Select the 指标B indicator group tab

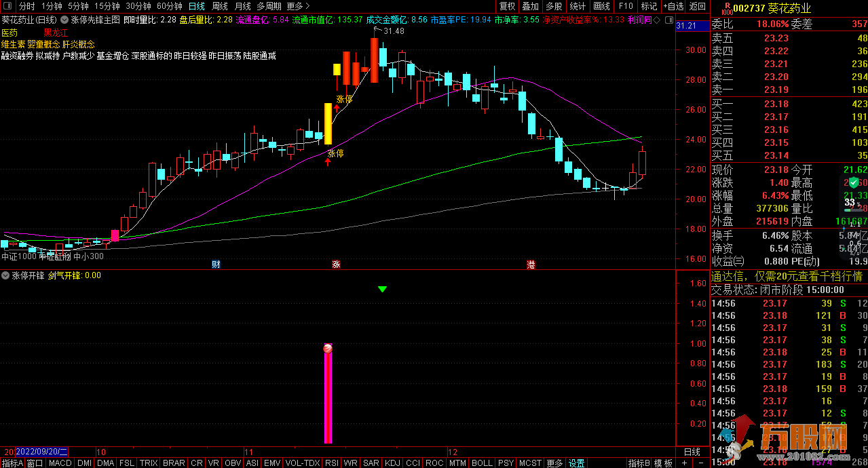(639, 463)
